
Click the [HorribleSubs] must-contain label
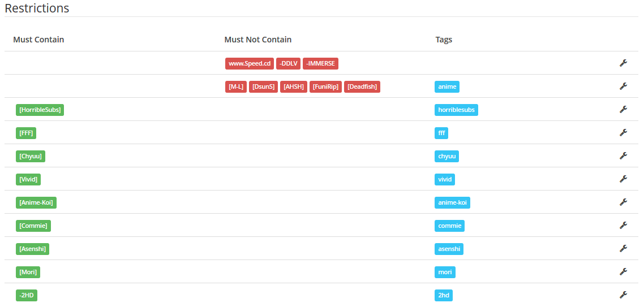click(x=40, y=110)
